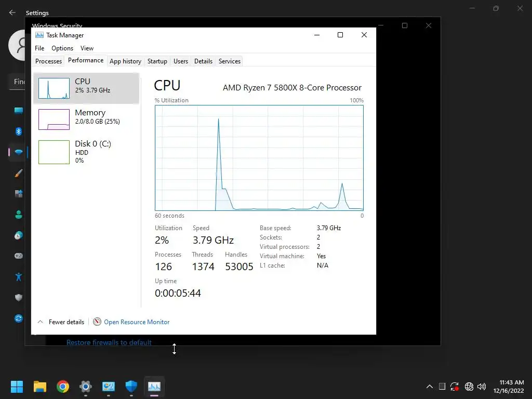This screenshot has width=532, height=399.
Task: Click the Task Manager title bar icon
Action: coord(39,35)
